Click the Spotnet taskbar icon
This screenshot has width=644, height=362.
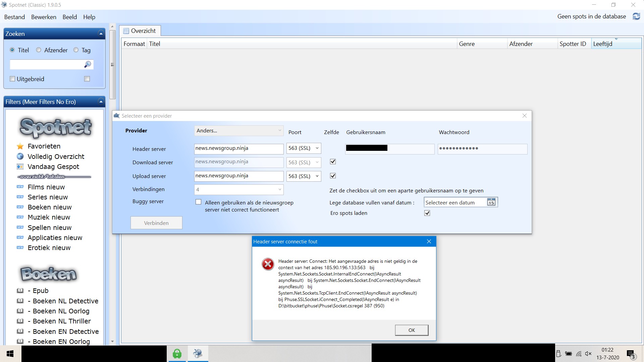198,353
